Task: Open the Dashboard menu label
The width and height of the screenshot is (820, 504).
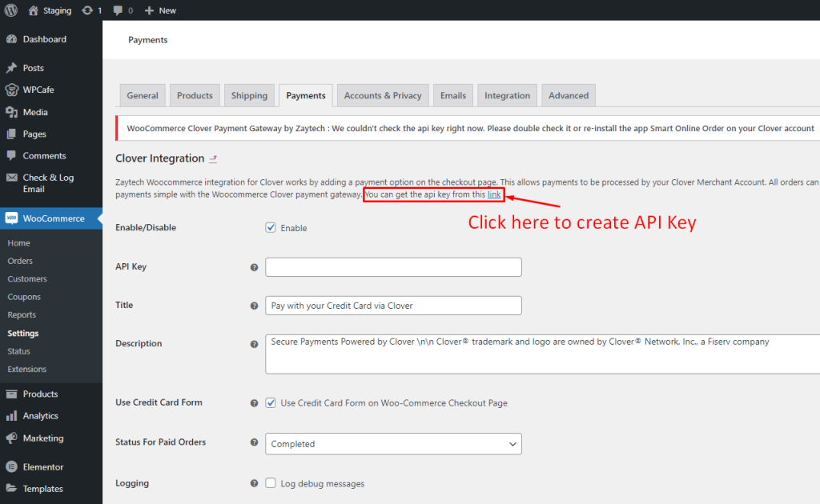Action: tap(45, 39)
